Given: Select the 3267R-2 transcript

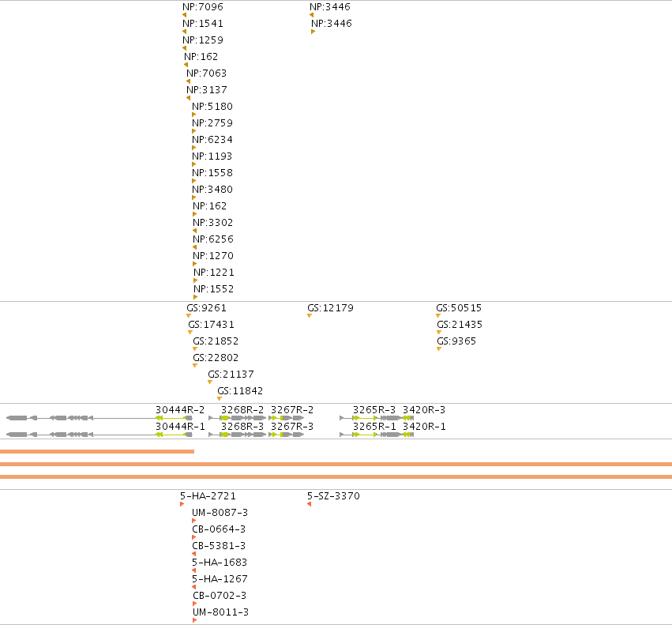Looking at the screenshot, I should [292, 410].
